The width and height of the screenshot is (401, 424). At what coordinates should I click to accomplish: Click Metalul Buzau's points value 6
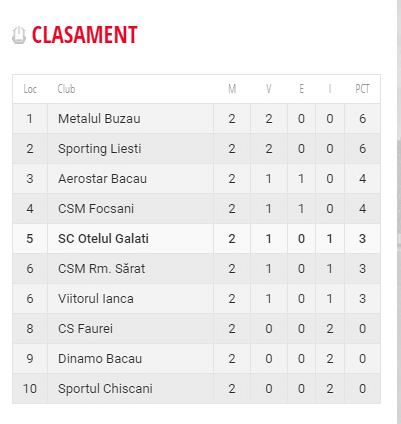pyautogui.click(x=363, y=119)
